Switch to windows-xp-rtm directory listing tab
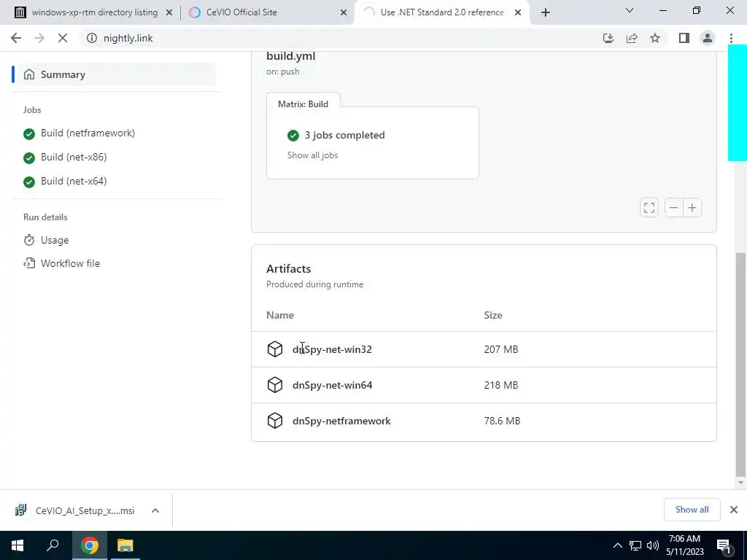Viewport: 747px width, 560px height. click(x=94, y=12)
